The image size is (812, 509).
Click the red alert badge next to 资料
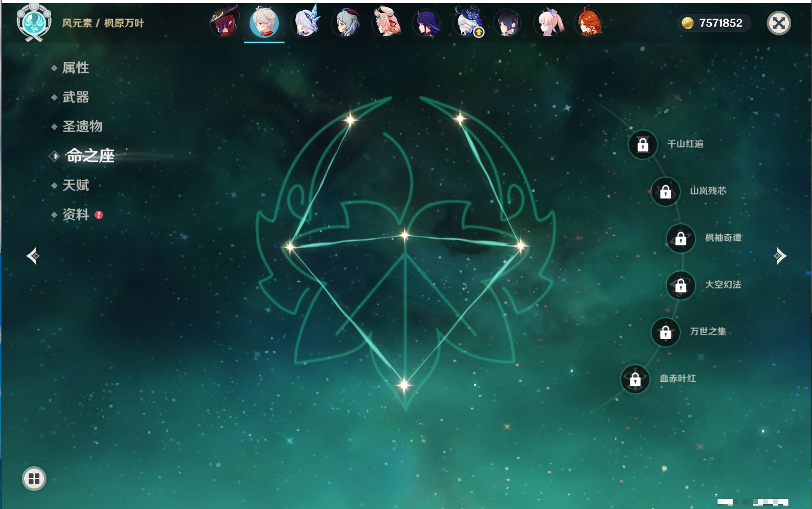point(99,215)
